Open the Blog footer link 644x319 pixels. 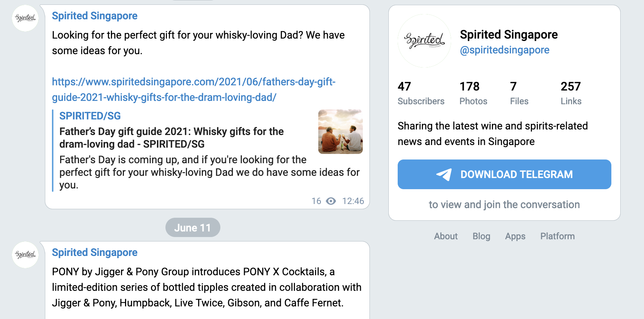click(x=481, y=236)
